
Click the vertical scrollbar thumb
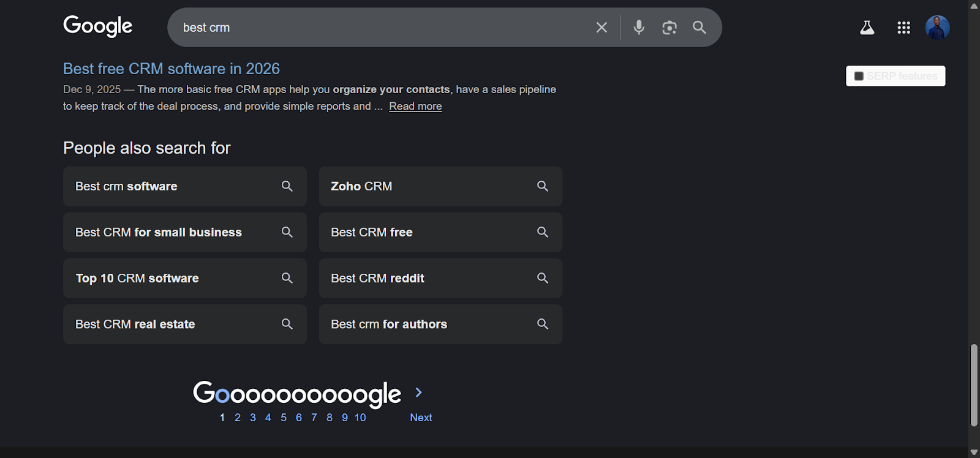[x=974, y=385]
